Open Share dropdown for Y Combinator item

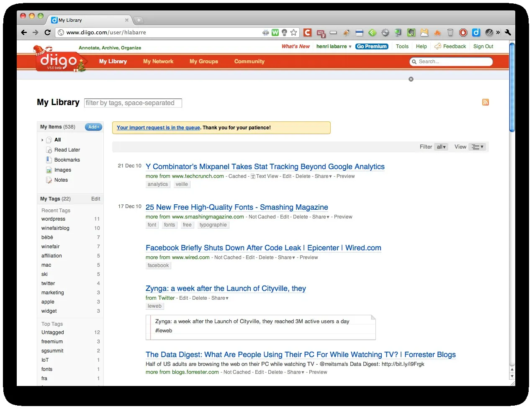[323, 176]
